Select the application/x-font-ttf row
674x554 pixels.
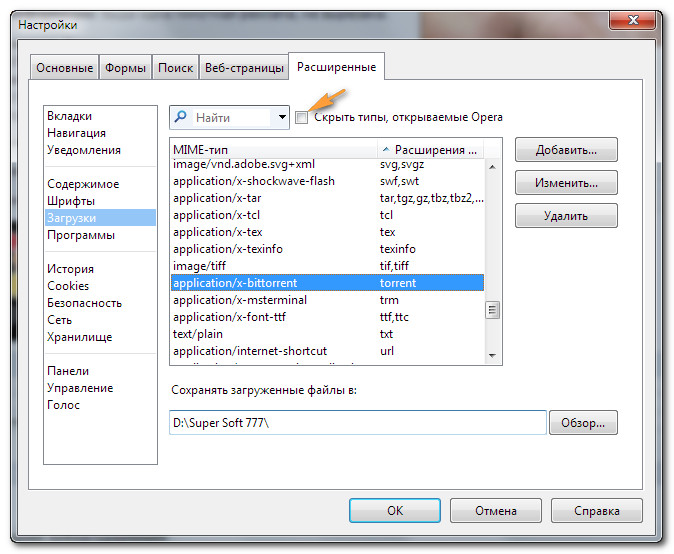pyautogui.click(x=328, y=317)
